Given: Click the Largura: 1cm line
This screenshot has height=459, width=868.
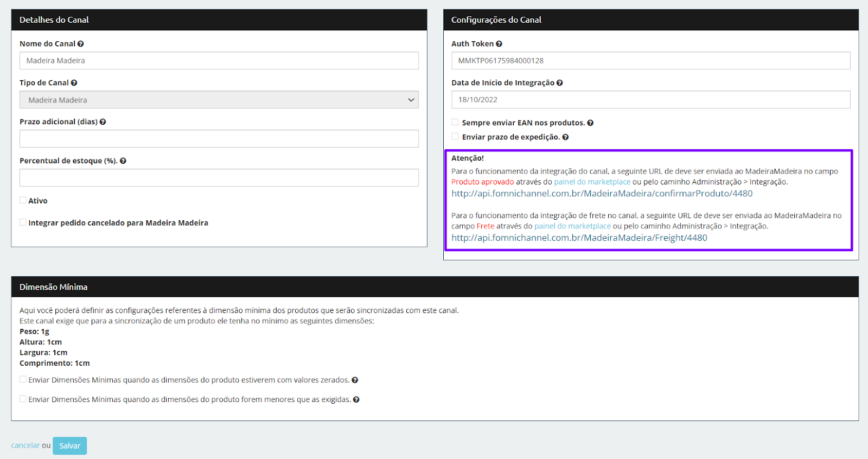Looking at the screenshot, I should (x=43, y=353).
